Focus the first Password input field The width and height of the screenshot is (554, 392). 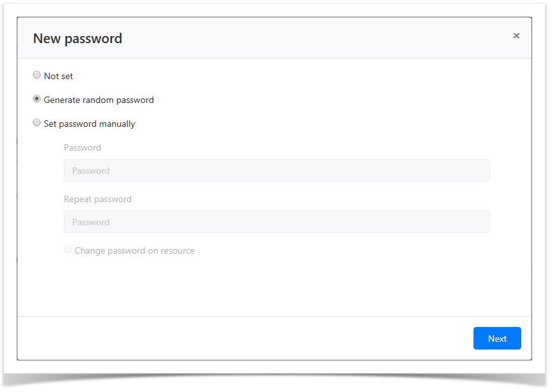276,171
